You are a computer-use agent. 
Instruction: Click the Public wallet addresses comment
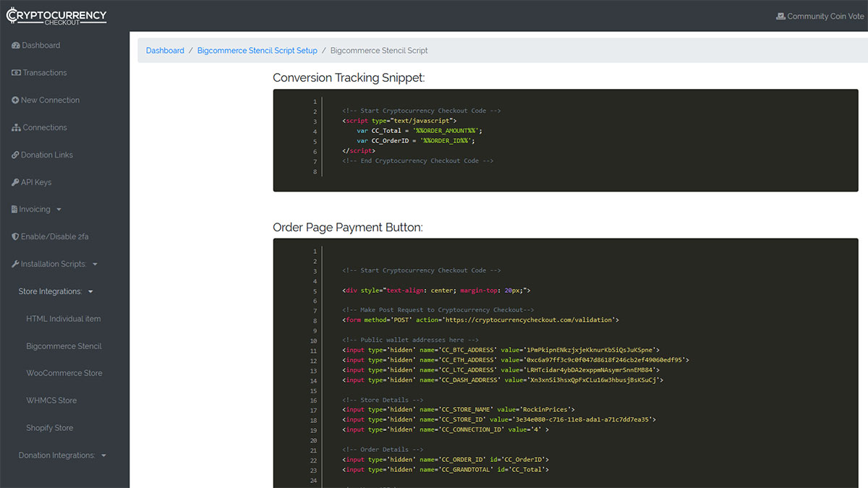[x=411, y=341]
